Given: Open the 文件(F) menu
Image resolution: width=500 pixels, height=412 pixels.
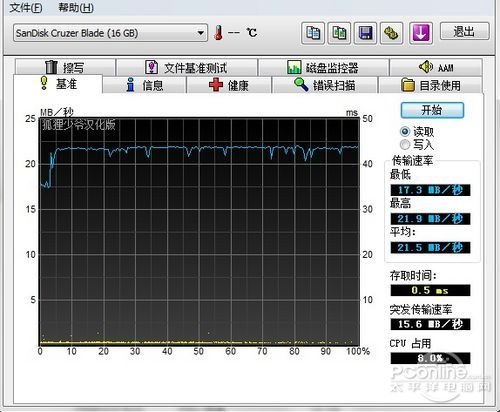Looking at the screenshot, I should click(26, 7).
